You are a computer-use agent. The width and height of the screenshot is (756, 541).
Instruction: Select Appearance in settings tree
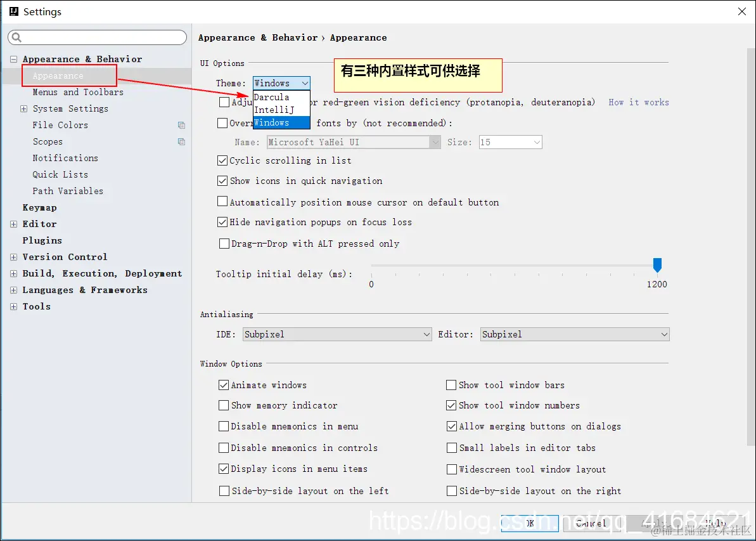58,75
